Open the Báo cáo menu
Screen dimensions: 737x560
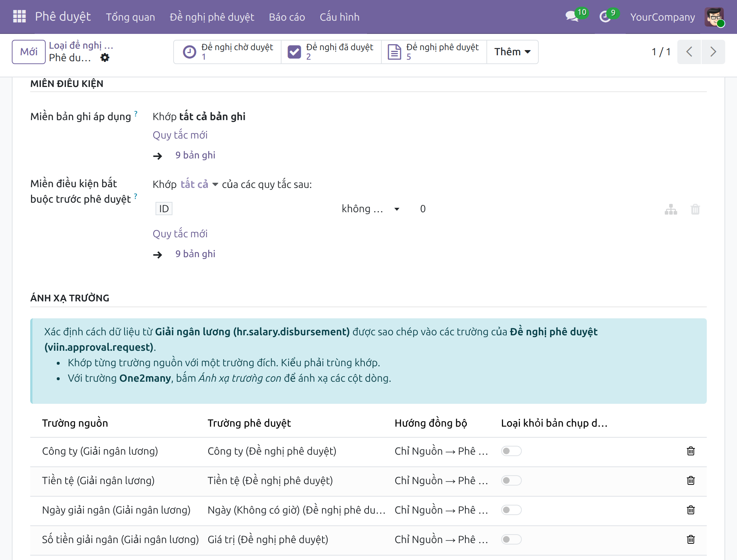287,17
